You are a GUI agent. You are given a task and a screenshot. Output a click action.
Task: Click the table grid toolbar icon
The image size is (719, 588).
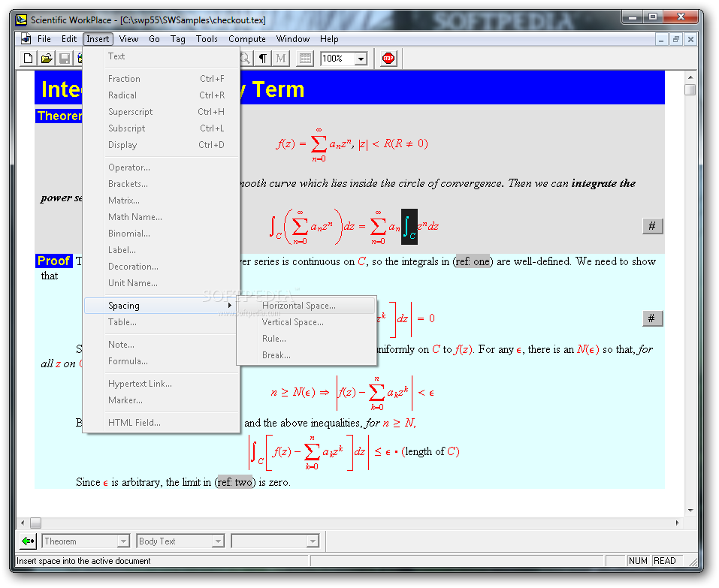[305, 59]
